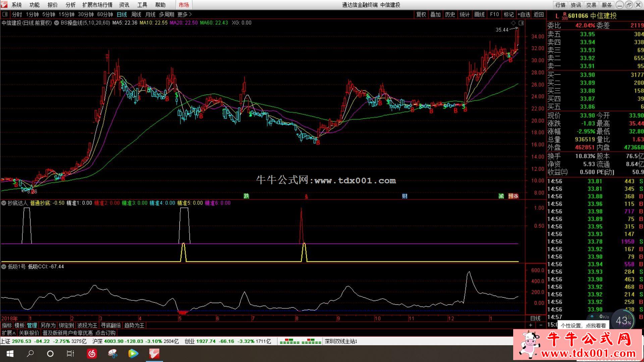Open the 报价 menu
Image resolution: width=644 pixels, height=362 pixels.
tap(53, 5)
